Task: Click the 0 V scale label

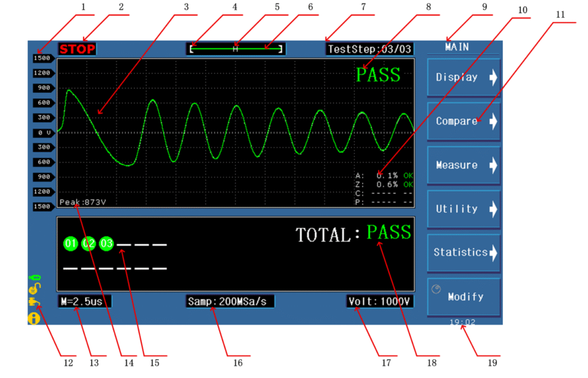Action: (44, 133)
